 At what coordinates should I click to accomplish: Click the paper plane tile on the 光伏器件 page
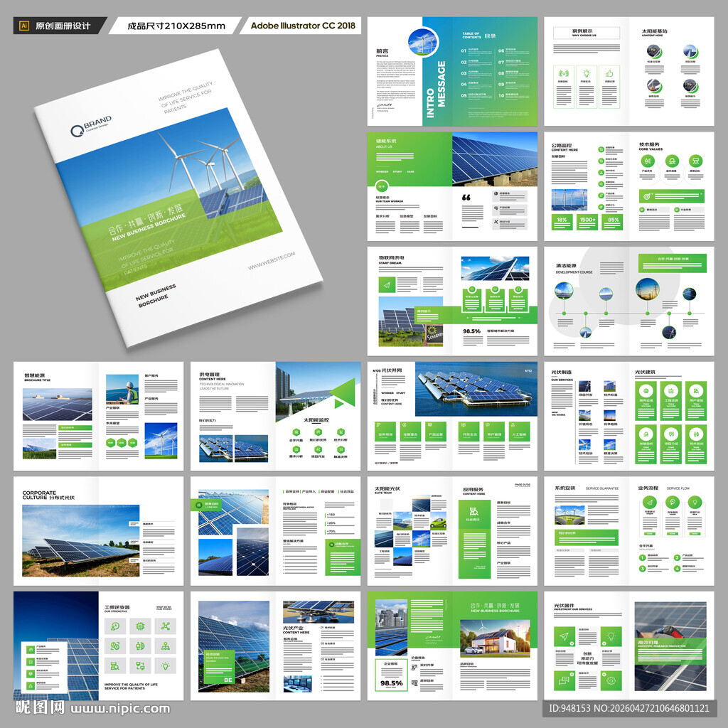pyautogui.click(x=564, y=636)
